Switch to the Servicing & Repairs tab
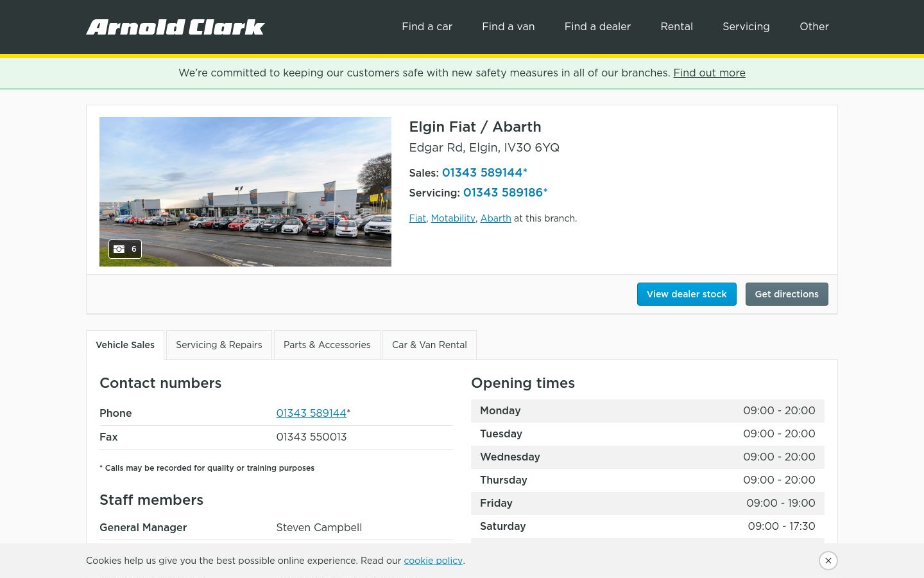924x578 pixels. 219,345
